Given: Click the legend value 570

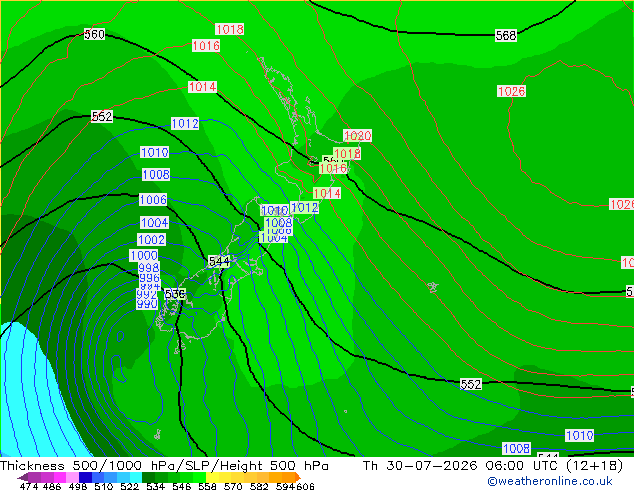Looking at the screenshot, I should [233, 486].
